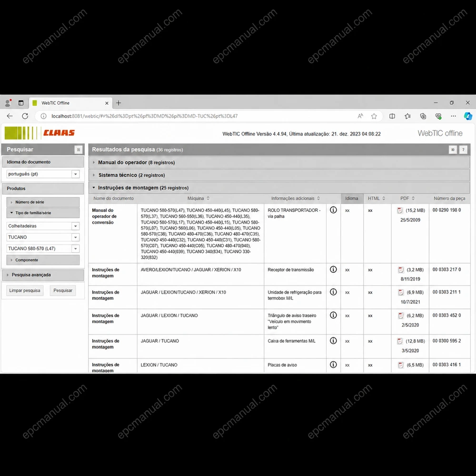This screenshot has height=476, width=476.
Task: Click the Pesquisar button
Action: [63, 290]
